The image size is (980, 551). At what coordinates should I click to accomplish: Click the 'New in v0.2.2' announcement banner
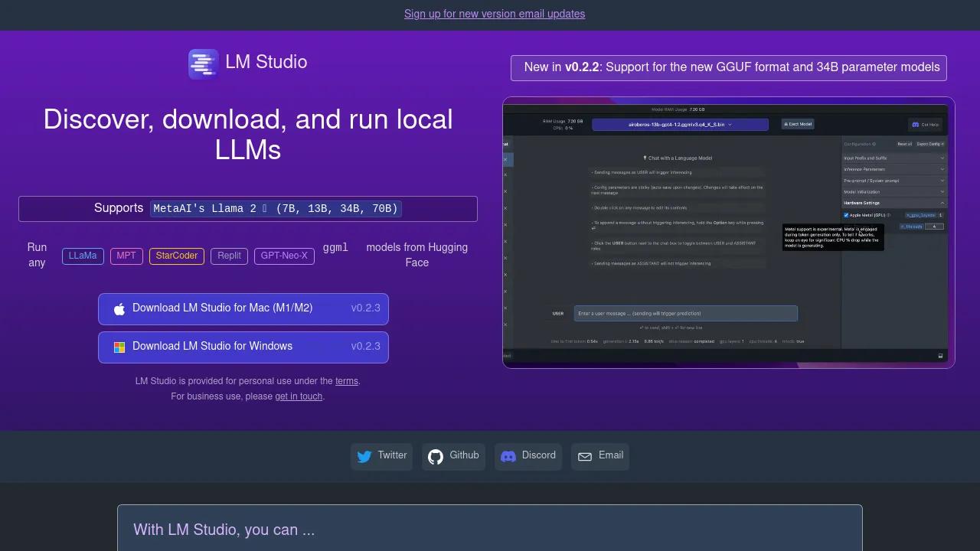[729, 67]
